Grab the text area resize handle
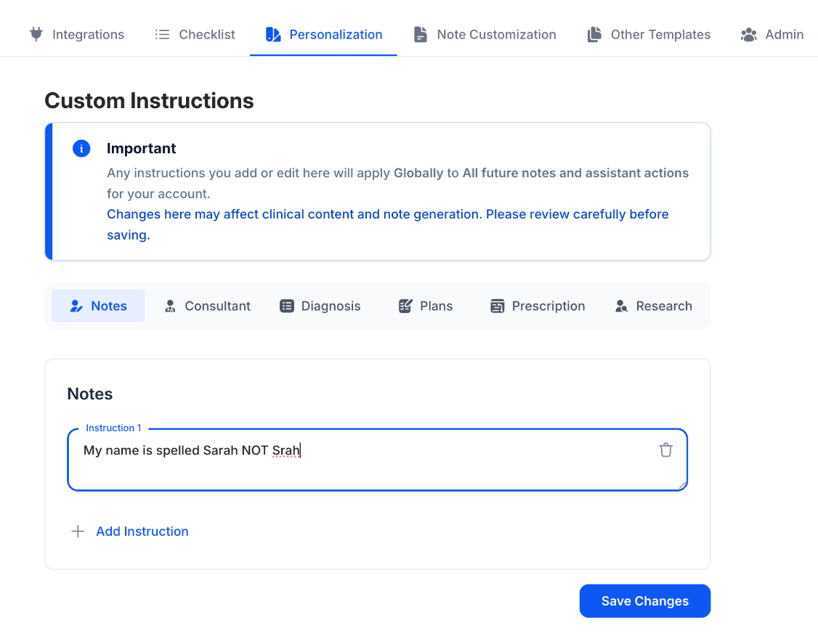This screenshot has width=818, height=644. coord(682,486)
